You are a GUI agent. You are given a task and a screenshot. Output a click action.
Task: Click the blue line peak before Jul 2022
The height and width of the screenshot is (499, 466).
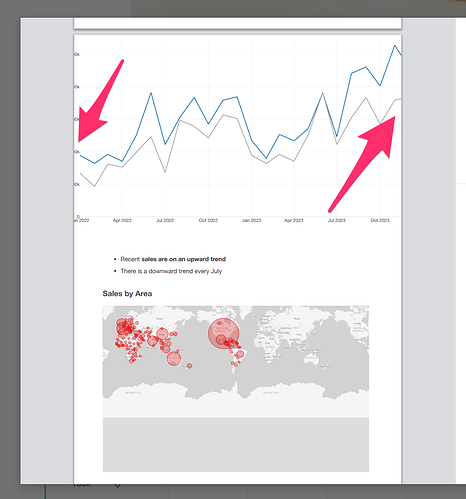(151, 93)
